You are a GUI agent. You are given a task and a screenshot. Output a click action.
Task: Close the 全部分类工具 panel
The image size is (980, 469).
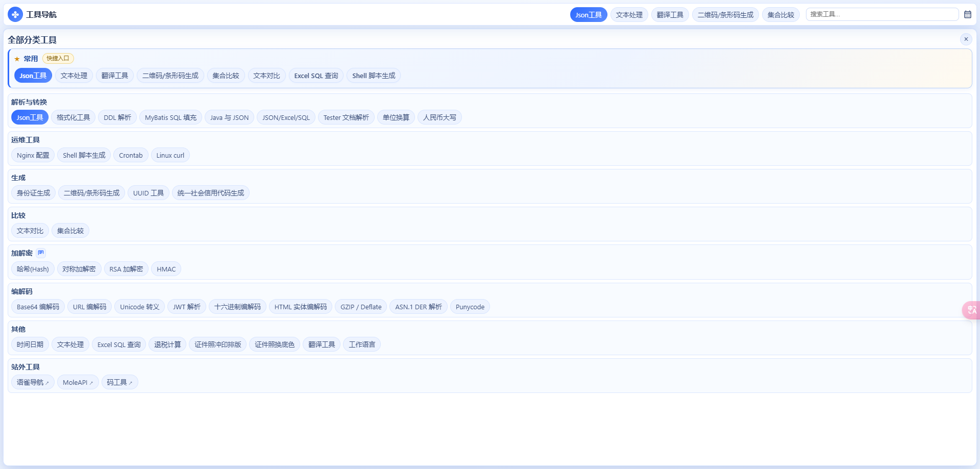[x=966, y=39]
